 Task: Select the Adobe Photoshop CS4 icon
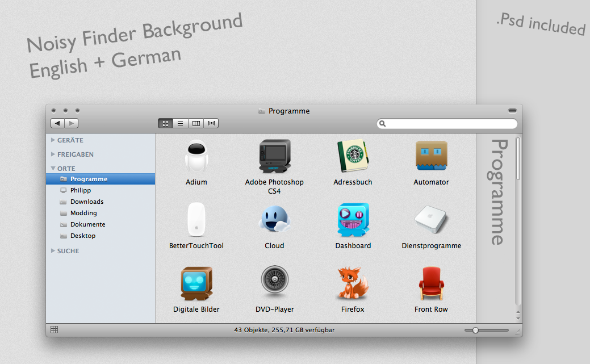click(x=275, y=156)
